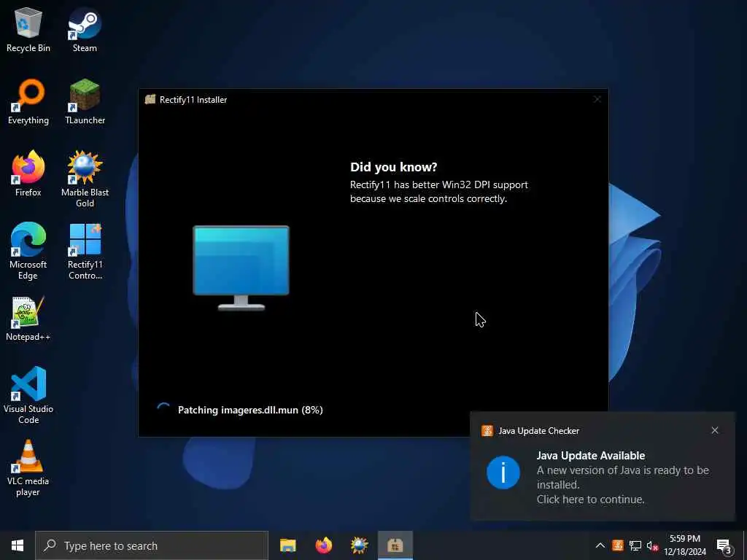Select the Steam desktop shortcut
Screen dimensions: 747x560
pyautogui.click(x=85, y=29)
